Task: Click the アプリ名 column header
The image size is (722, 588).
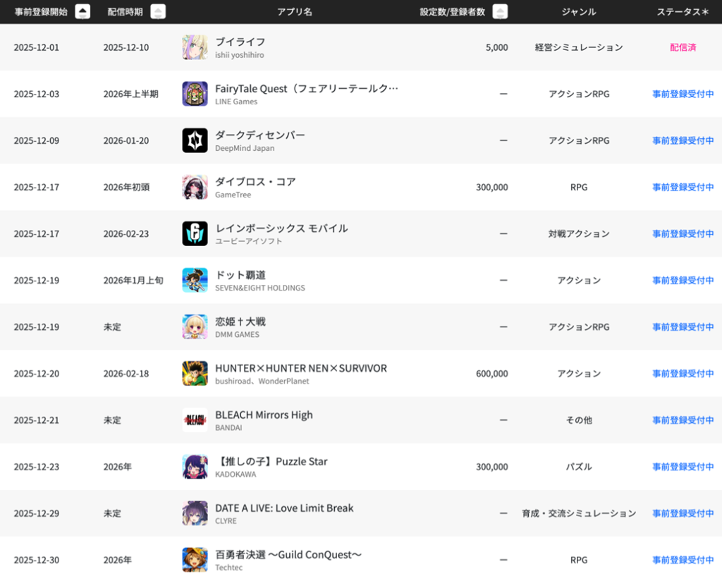Action: (x=295, y=12)
